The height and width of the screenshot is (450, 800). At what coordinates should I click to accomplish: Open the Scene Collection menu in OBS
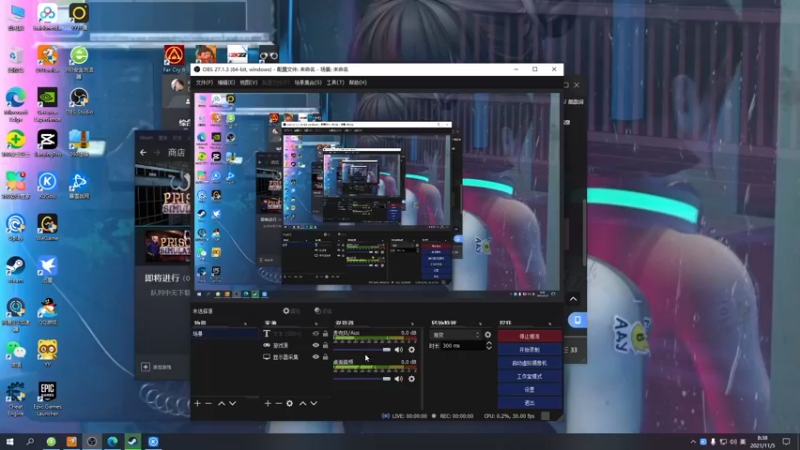tap(308, 83)
